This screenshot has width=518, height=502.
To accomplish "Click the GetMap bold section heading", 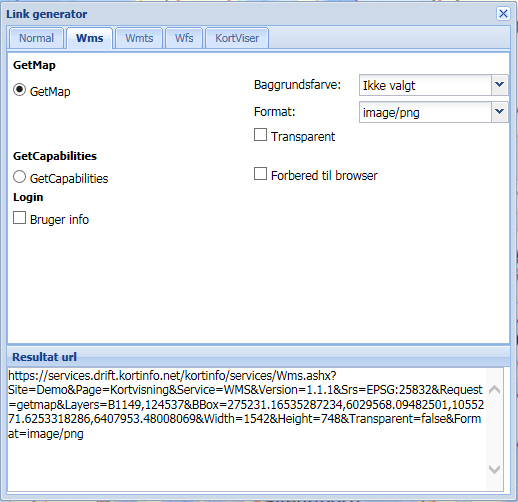I will 34,65.
